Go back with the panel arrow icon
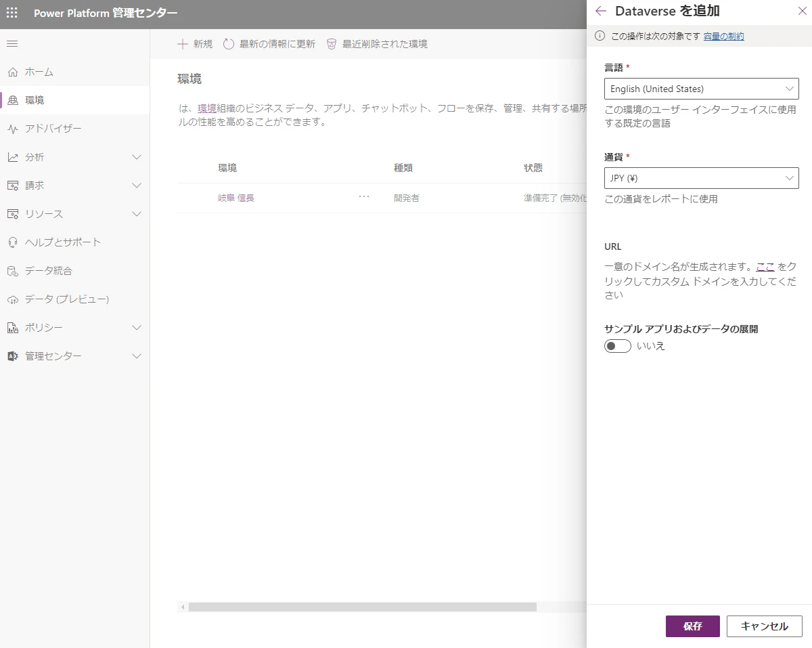The width and height of the screenshot is (812, 648). click(600, 11)
